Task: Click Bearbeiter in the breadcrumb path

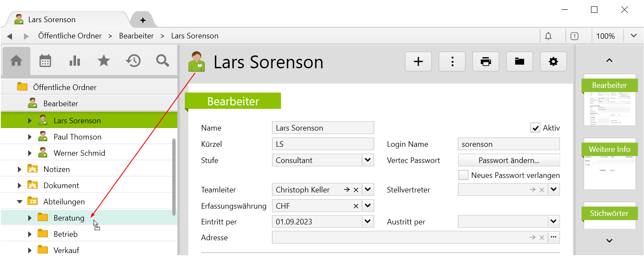Action: pyautogui.click(x=136, y=36)
